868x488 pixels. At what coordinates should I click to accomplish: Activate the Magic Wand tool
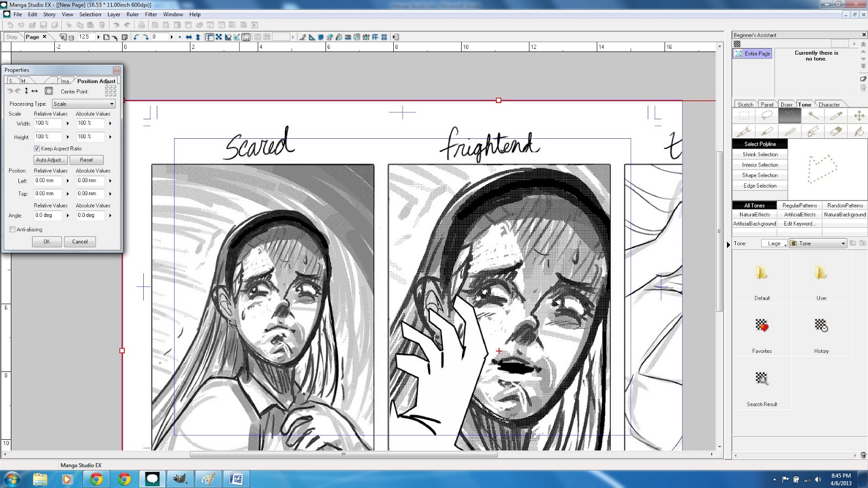813,115
